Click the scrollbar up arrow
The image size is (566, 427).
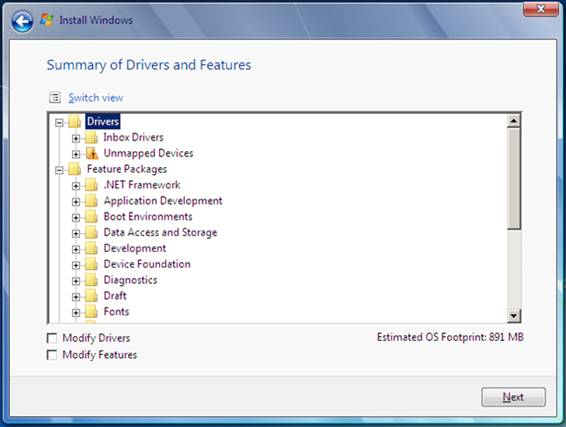513,121
